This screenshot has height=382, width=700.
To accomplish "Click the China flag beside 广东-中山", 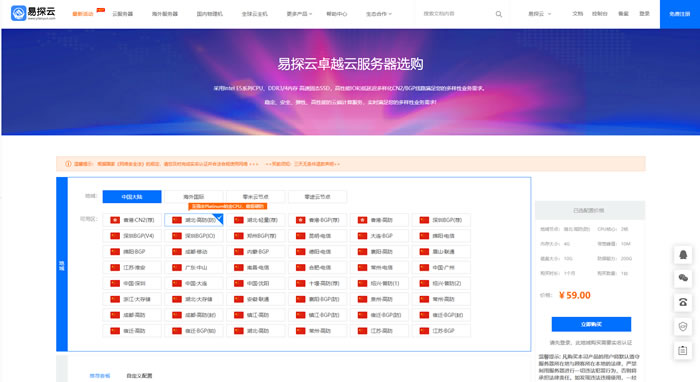I will (x=177, y=267).
